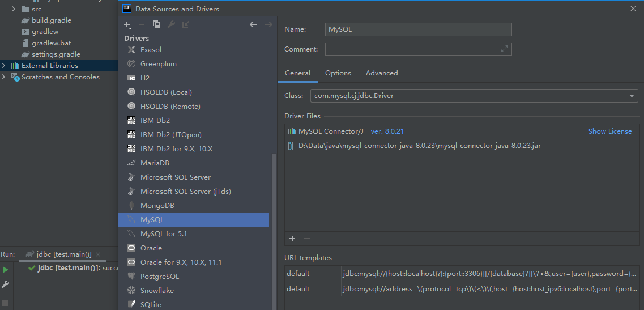Expand the External Libraries node

[x=4, y=65]
